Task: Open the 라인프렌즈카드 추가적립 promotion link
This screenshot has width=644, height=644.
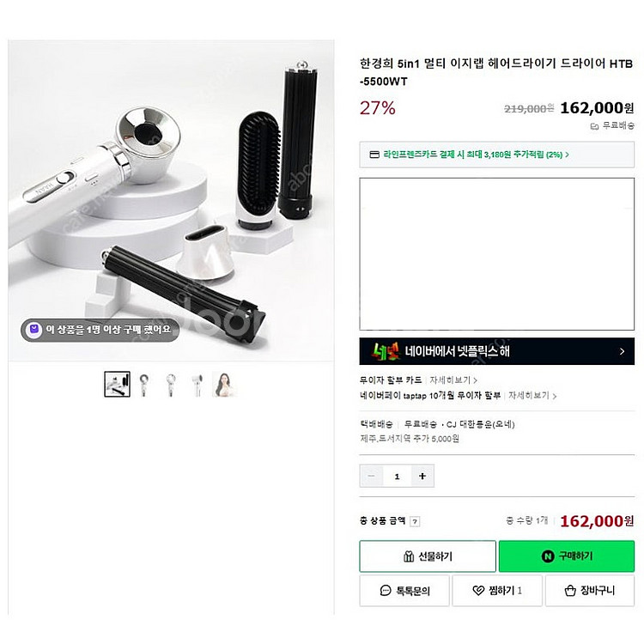Action: pos(476,155)
